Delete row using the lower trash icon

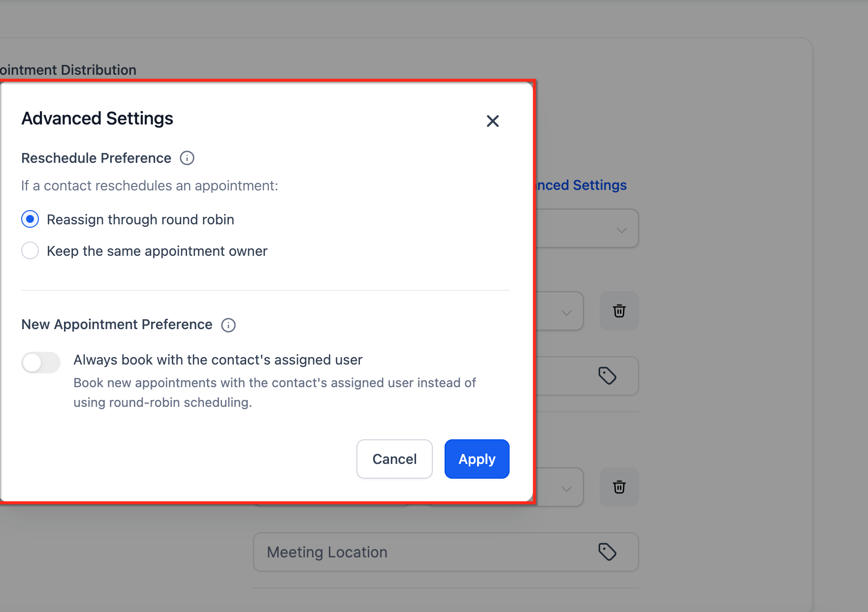[619, 487]
